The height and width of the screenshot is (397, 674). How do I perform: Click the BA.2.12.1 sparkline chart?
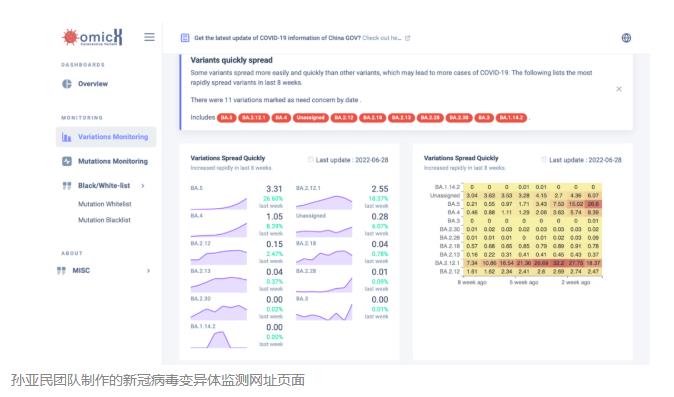point(324,202)
